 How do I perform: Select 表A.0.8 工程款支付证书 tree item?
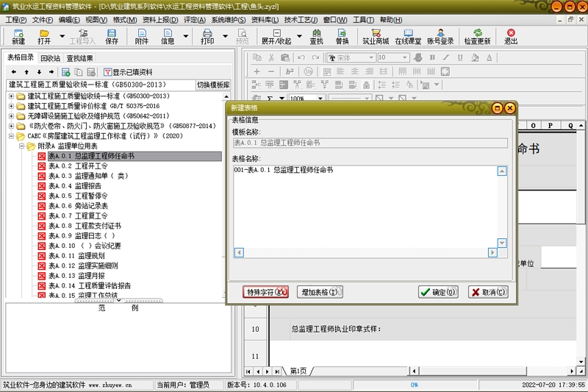click(x=85, y=226)
